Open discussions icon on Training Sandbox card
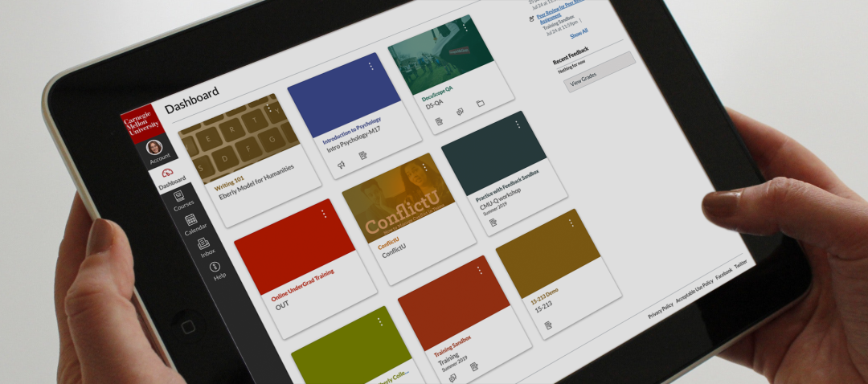868x384 pixels. tap(452, 378)
